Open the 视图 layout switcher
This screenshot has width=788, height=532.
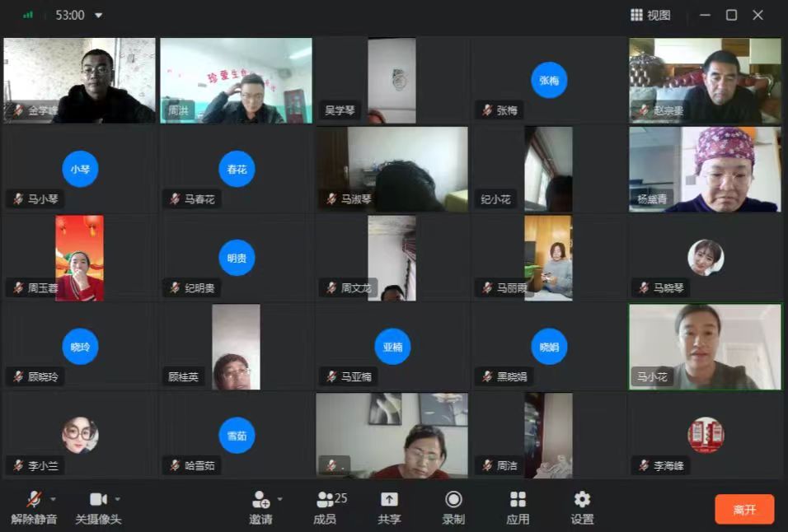tap(650, 15)
